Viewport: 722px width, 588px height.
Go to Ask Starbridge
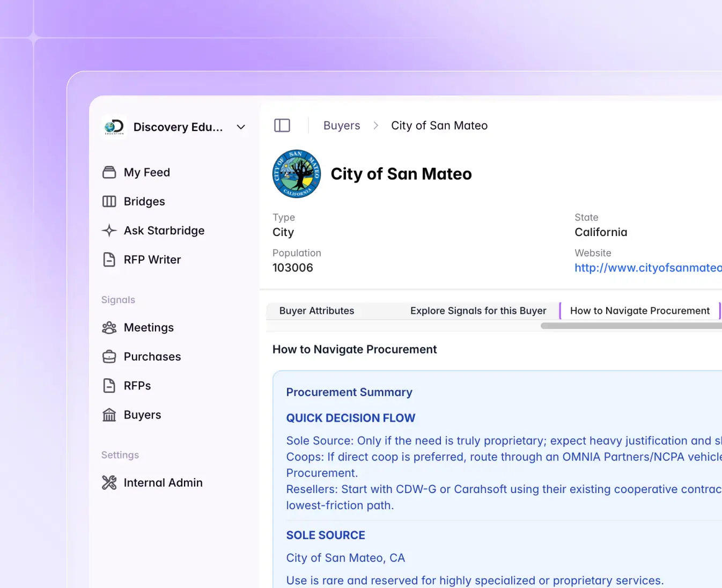(x=164, y=230)
